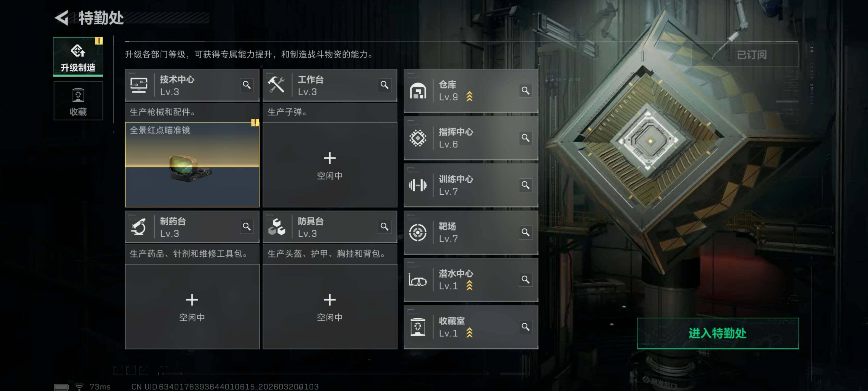Open magnifier details for 工作台

click(384, 85)
